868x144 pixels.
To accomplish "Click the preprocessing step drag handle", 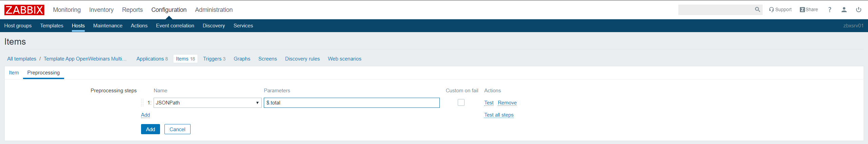I will click(142, 103).
